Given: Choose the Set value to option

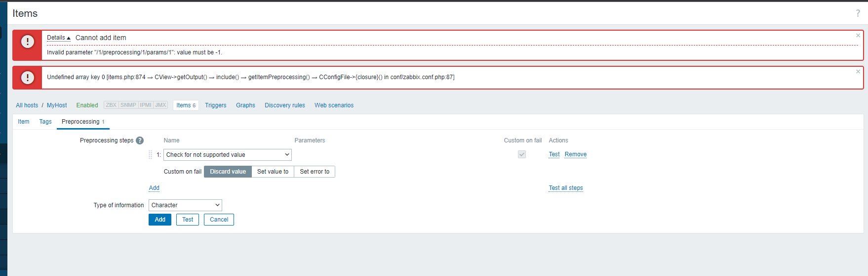Looking at the screenshot, I should (273, 172).
